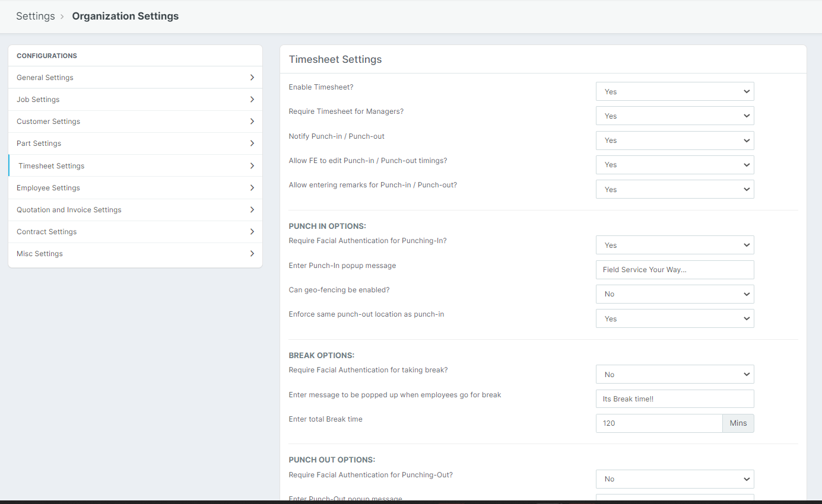The image size is (822, 504).
Task: Open Employee Settings configuration item
Action: (x=48, y=188)
